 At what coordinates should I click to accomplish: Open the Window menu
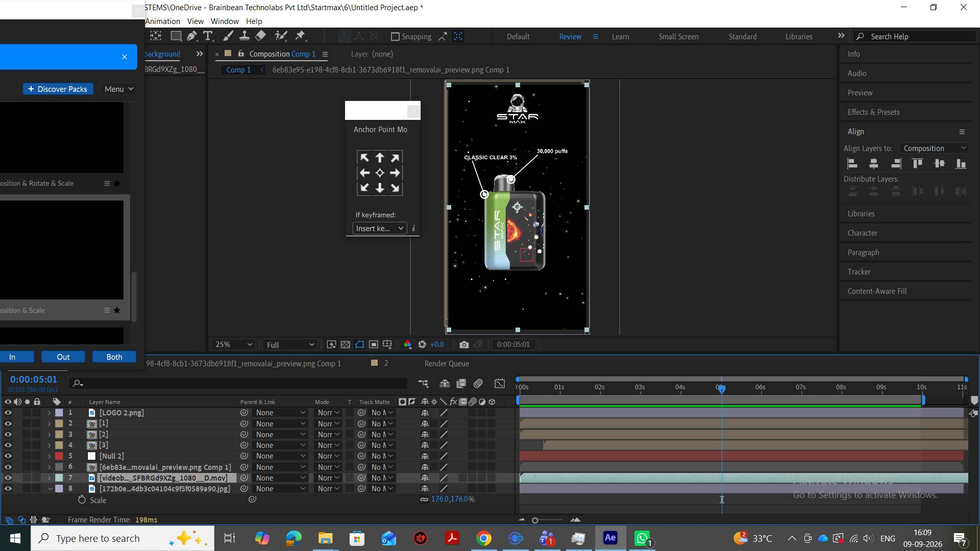pyautogui.click(x=225, y=21)
